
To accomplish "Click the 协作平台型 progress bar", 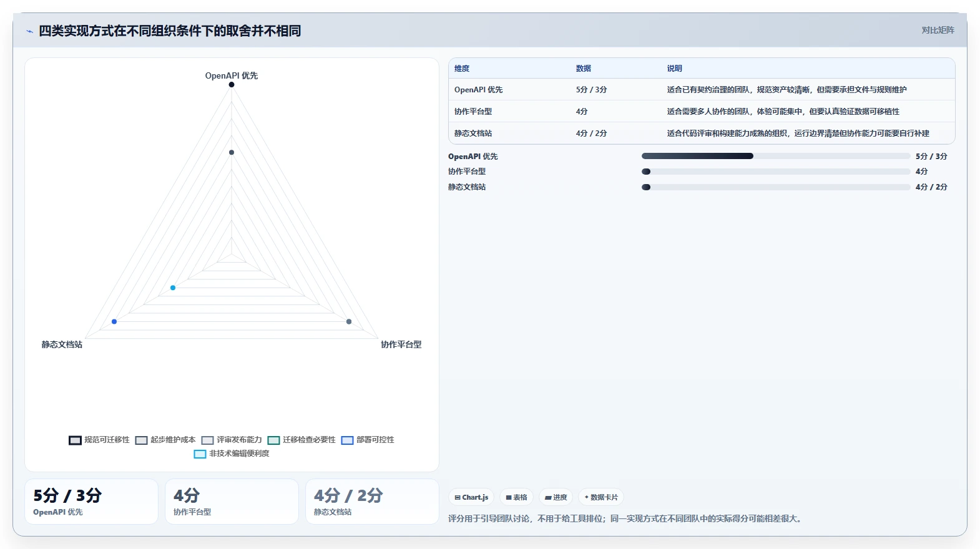I will pos(776,172).
